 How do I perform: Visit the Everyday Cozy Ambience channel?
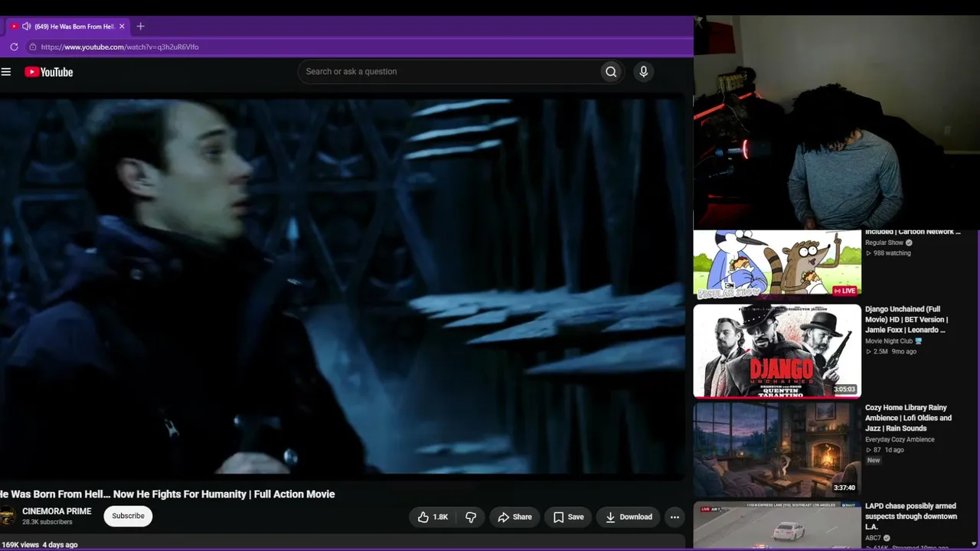coord(900,440)
